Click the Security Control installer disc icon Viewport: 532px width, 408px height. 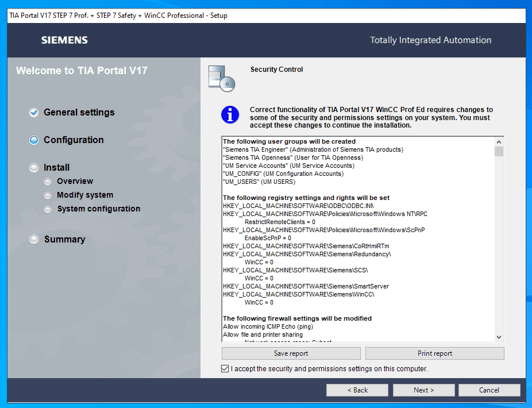(x=222, y=78)
